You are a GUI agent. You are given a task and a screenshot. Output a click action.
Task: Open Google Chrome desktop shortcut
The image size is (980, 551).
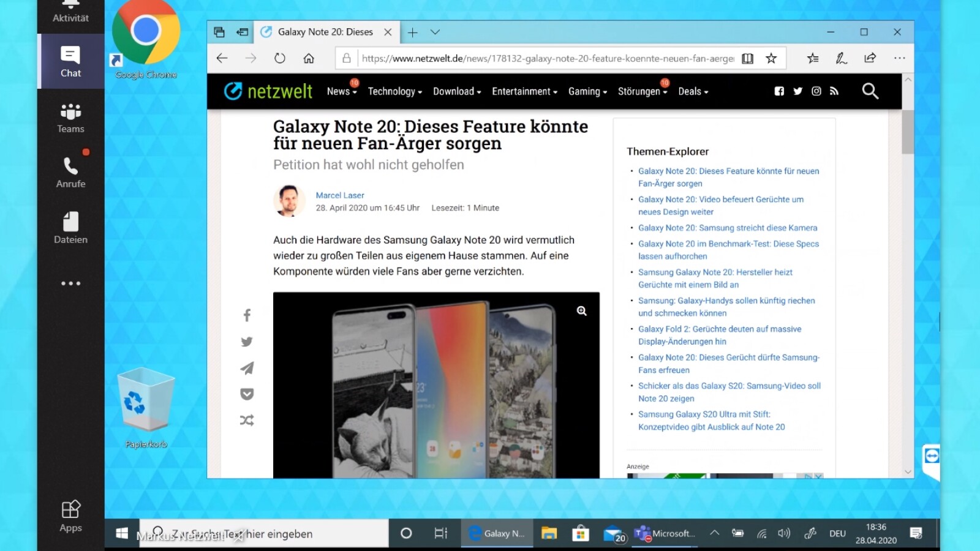click(x=146, y=40)
